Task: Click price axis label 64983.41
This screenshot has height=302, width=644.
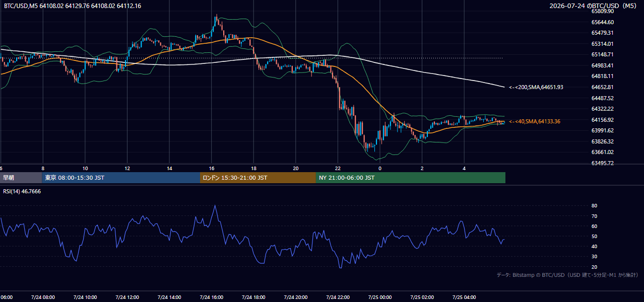Action: click(603, 65)
